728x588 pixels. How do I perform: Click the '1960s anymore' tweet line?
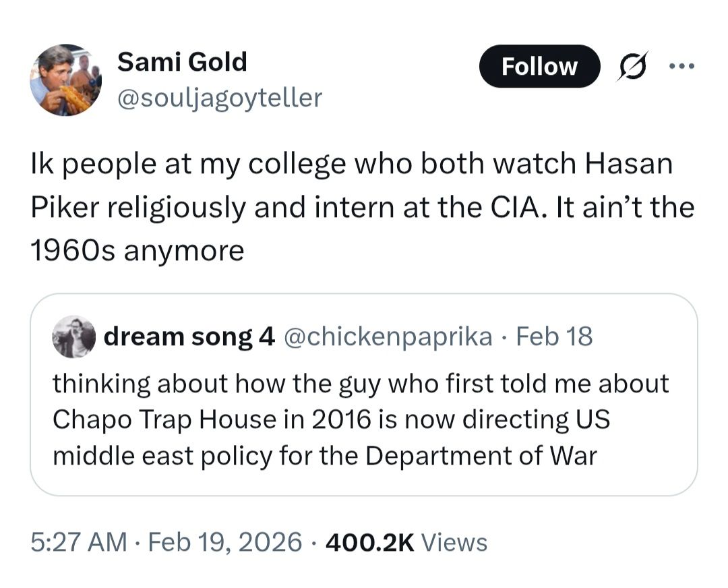click(137, 251)
